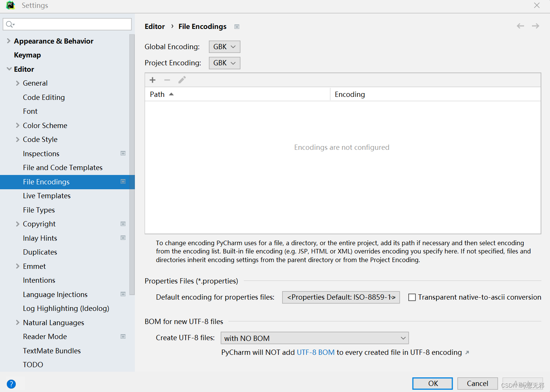550x392 pixels.
Task: Click the project icon beside Reader Mode
Action: [x=123, y=336]
